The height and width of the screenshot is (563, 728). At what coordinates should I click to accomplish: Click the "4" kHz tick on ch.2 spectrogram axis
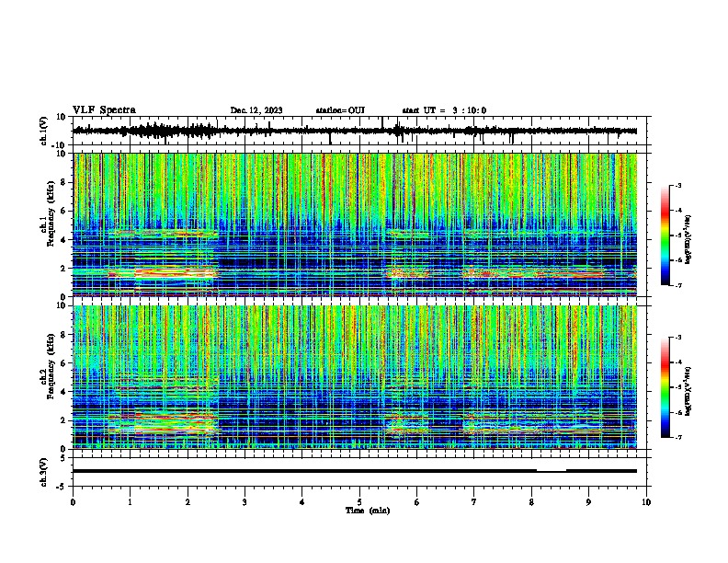(x=64, y=392)
